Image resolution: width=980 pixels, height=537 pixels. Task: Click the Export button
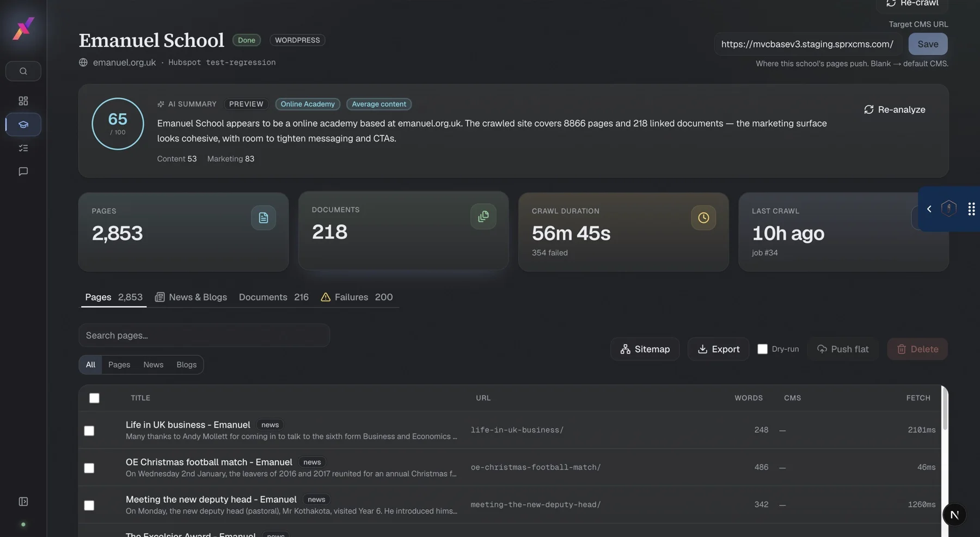coord(718,349)
